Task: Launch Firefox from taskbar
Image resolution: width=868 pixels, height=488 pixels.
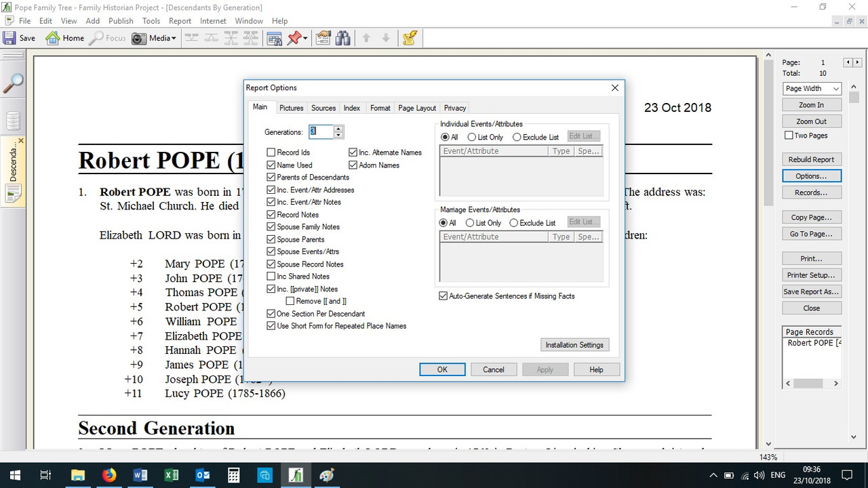Action: [108, 476]
